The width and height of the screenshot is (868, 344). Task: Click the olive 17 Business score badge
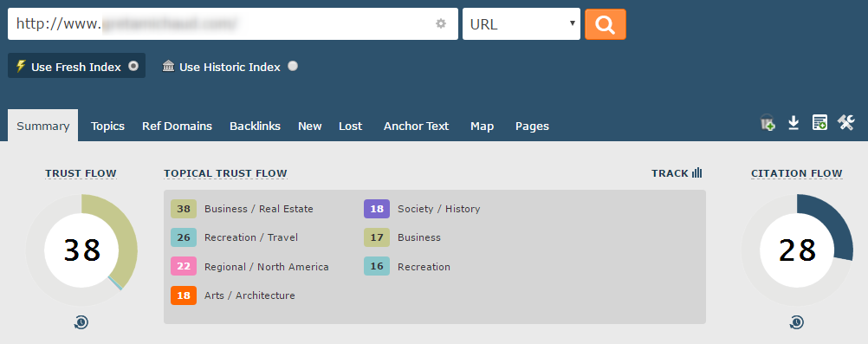click(x=377, y=237)
